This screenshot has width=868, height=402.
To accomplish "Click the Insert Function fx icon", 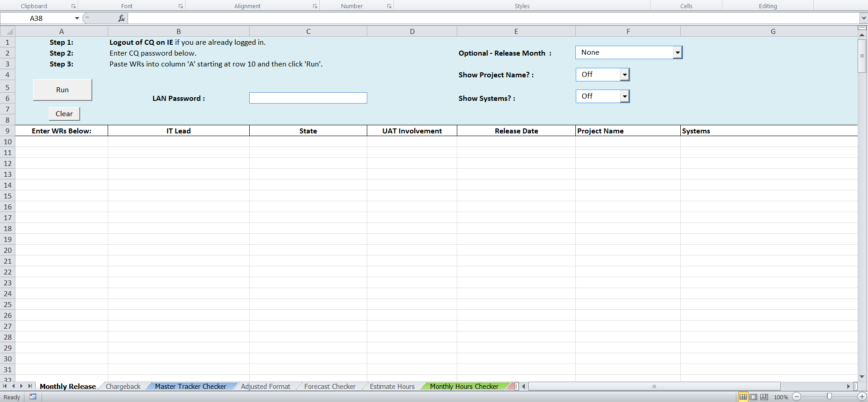I will (121, 18).
